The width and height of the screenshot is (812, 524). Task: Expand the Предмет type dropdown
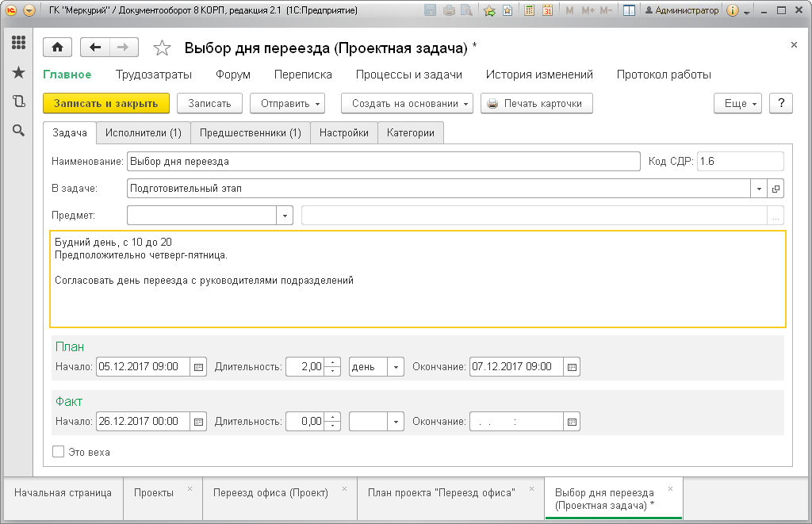coord(285,216)
